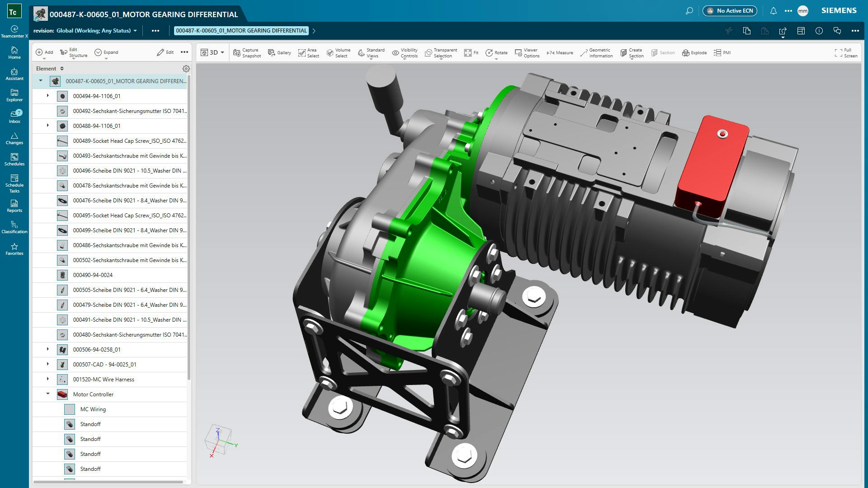Toggle Transparent Selection mode
Screen dimensions: 868x488
[440, 52]
